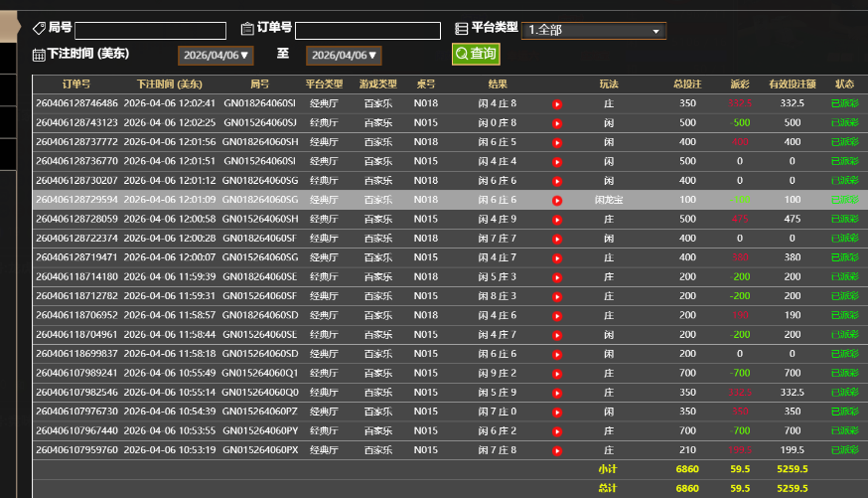Click the 订单号 column header

coord(76,84)
